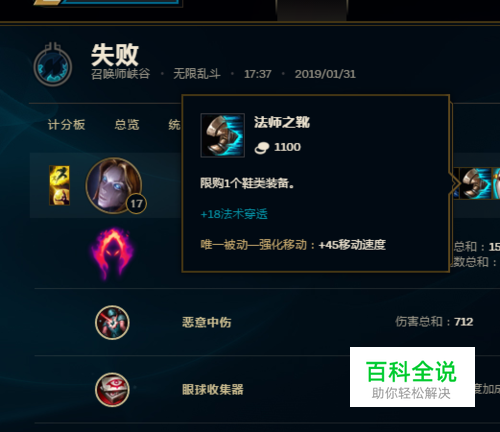The image size is (500, 432).
Task: Click the 法师之靴 item title
Action: pyautogui.click(x=282, y=122)
